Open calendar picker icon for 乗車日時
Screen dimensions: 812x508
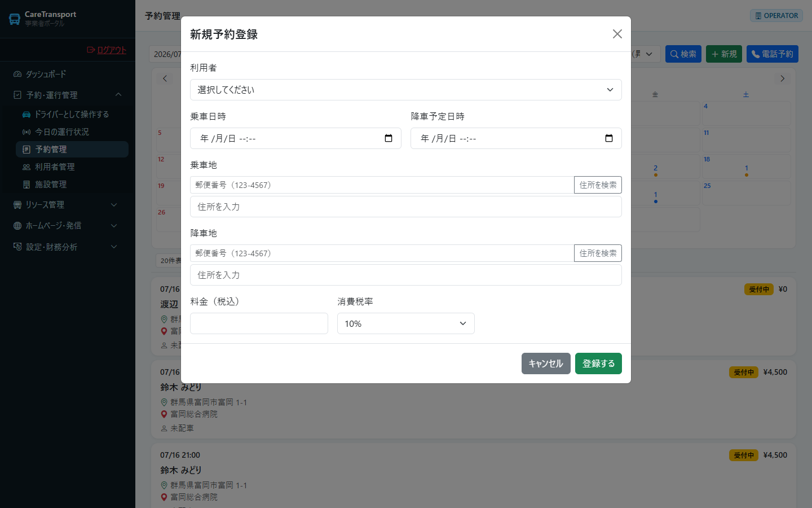(389, 138)
